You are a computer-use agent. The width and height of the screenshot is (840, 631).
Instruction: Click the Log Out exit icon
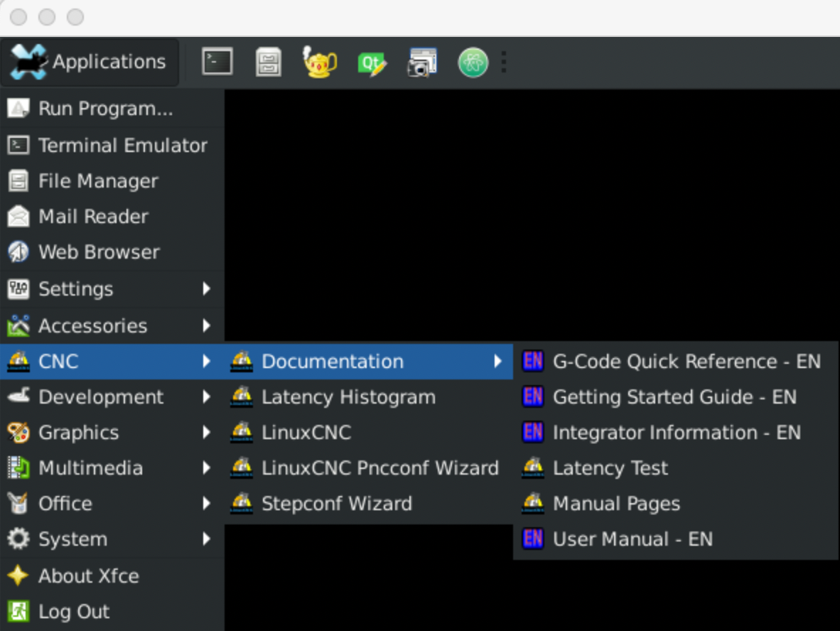(18, 611)
